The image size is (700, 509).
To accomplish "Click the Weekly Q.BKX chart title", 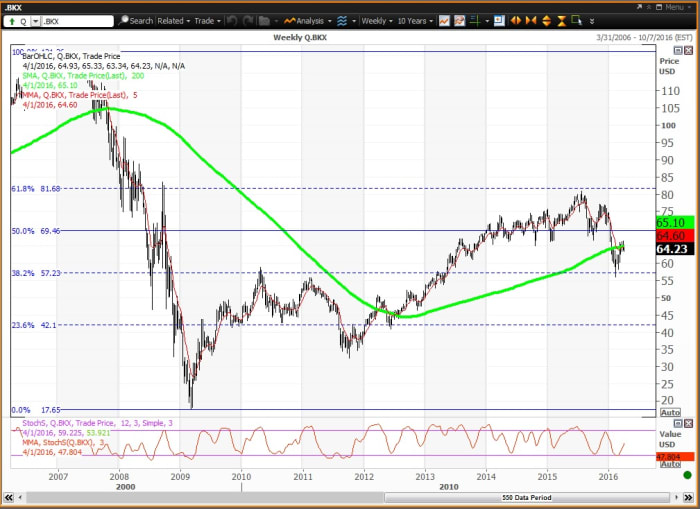I will pos(300,38).
